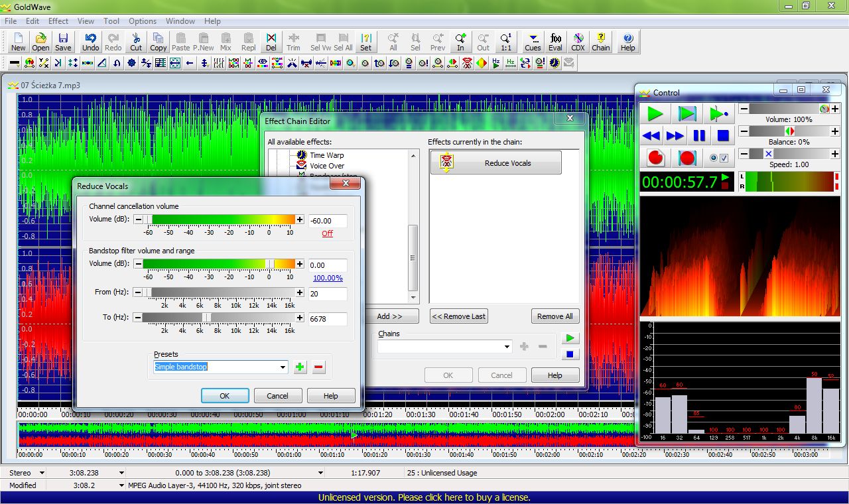Open the Effect menu
This screenshot has width=849, height=504.
[x=58, y=21]
